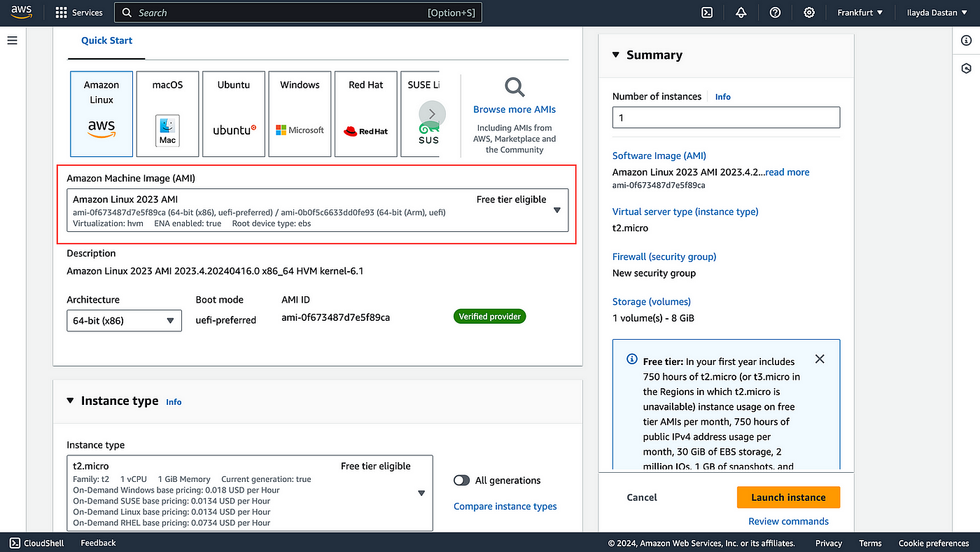980x552 pixels.
Task: Open the Services grid menu
Action: (x=61, y=13)
